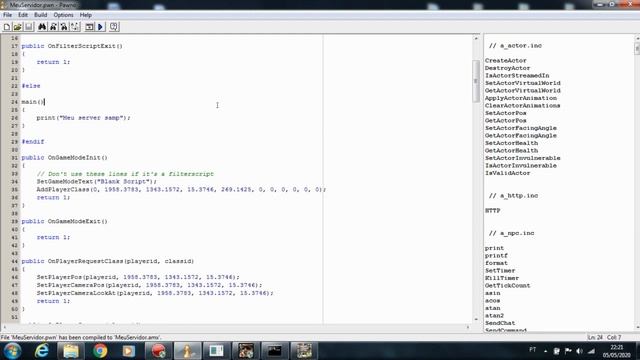Open the Edit menu
This screenshot has height=360, width=640.
(23, 15)
